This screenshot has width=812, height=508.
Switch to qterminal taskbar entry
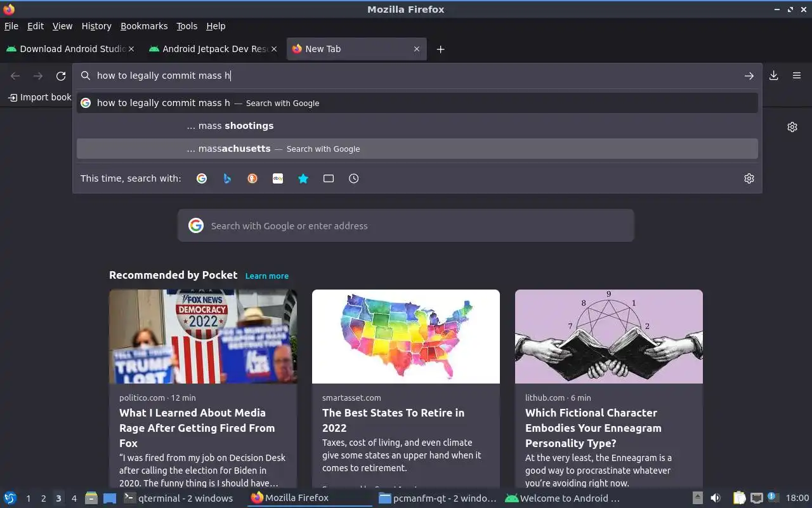point(178,498)
